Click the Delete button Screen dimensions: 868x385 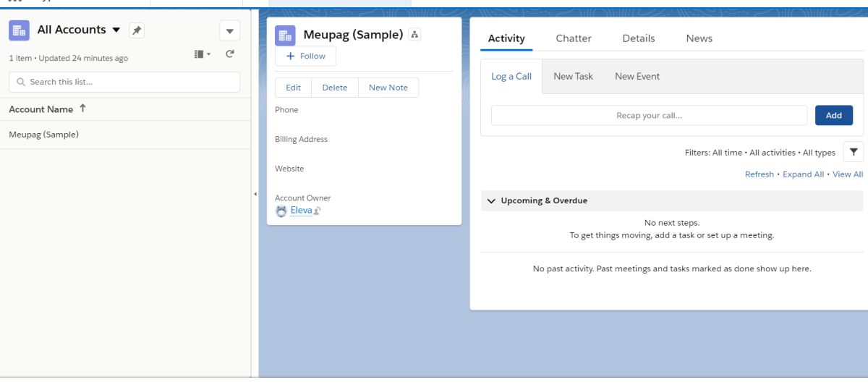point(335,88)
